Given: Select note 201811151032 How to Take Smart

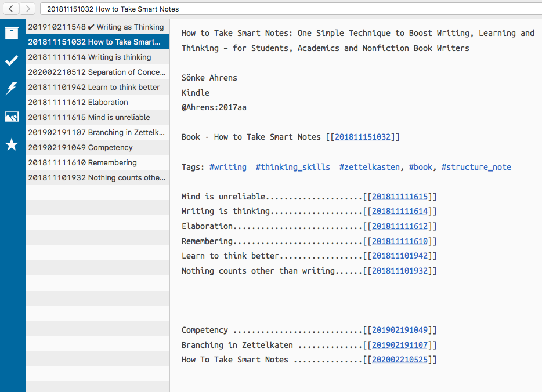Looking at the screenshot, I should point(97,42).
